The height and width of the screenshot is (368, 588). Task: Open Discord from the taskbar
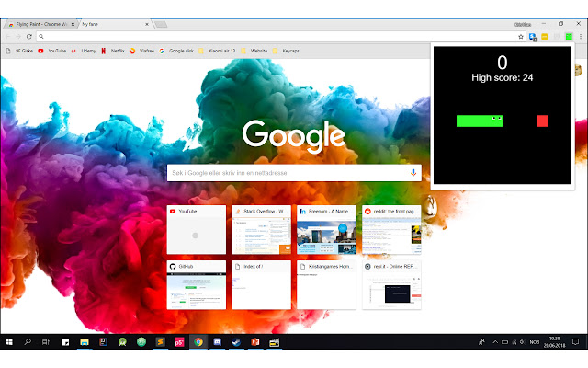click(217, 341)
